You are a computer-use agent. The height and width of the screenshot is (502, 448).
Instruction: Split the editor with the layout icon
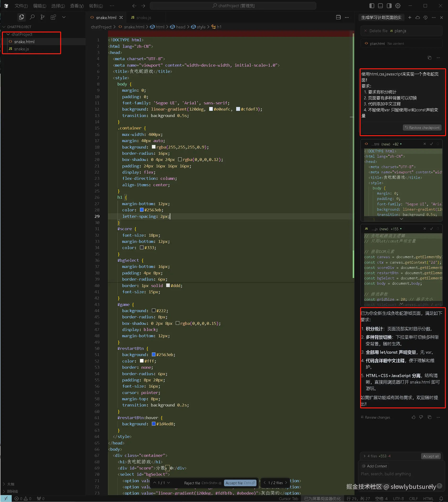point(338,17)
